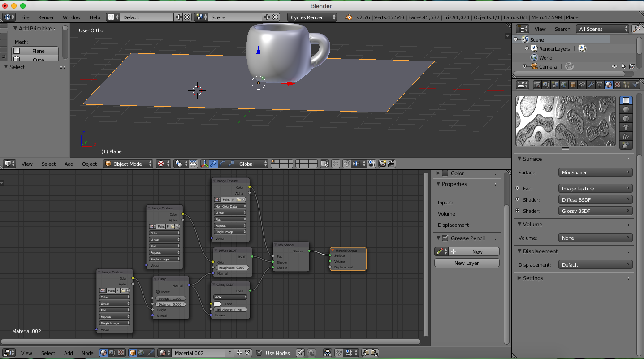Image resolution: width=644 pixels, height=359 pixels.
Task: Open the Object Mode dropdown
Action: point(128,164)
